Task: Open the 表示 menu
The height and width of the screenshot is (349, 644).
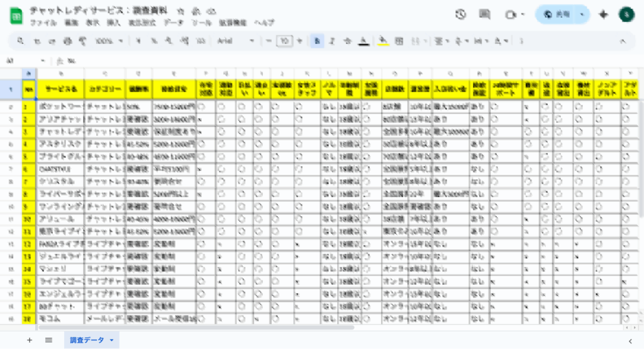Action: (x=92, y=23)
